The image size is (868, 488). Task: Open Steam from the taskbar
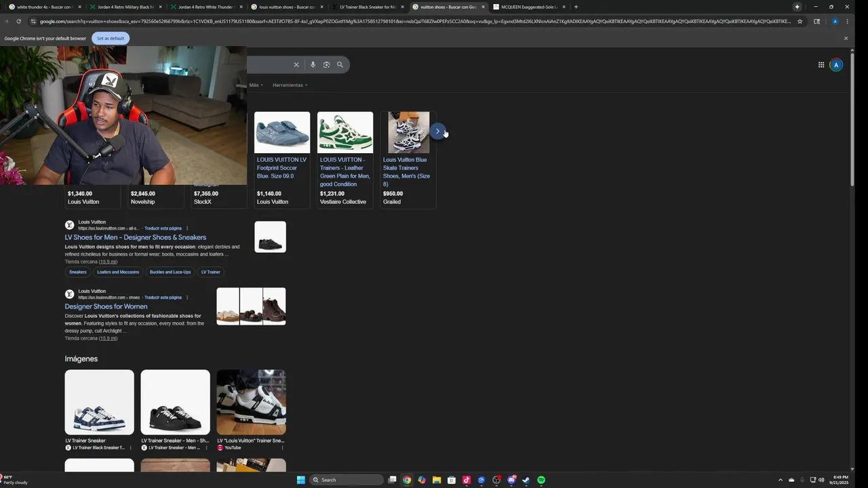tap(526, 480)
